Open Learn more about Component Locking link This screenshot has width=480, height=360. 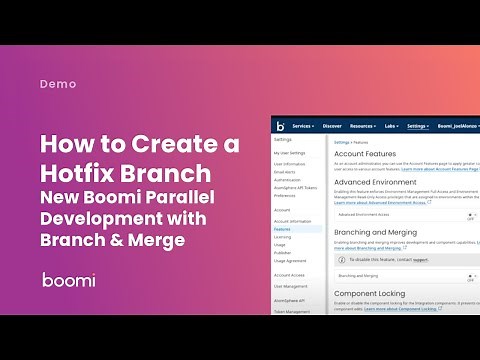click(400, 309)
